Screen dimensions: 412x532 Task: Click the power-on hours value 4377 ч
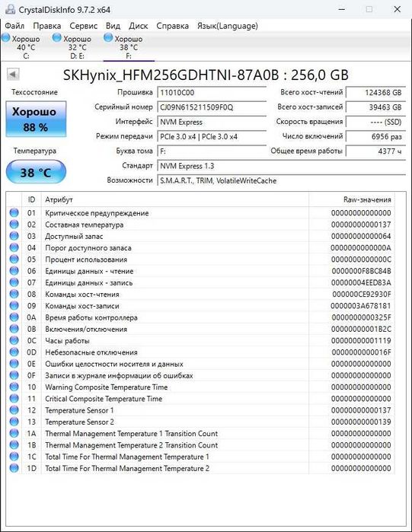coord(375,151)
